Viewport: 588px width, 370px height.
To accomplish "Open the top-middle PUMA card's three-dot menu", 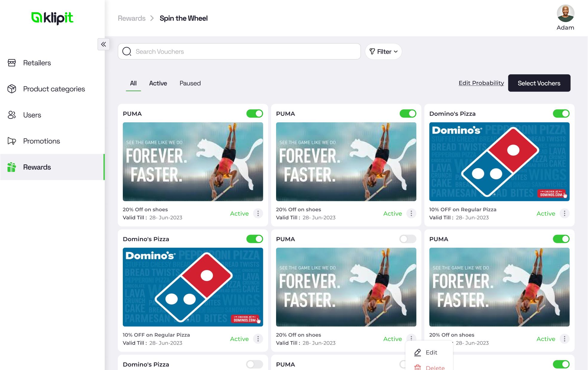I will coord(411,213).
